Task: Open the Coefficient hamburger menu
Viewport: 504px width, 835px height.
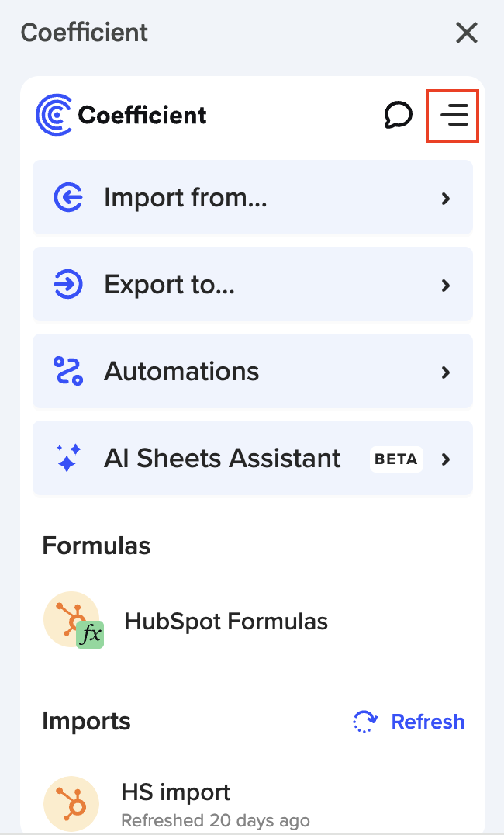Action: click(x=453, y=116)
